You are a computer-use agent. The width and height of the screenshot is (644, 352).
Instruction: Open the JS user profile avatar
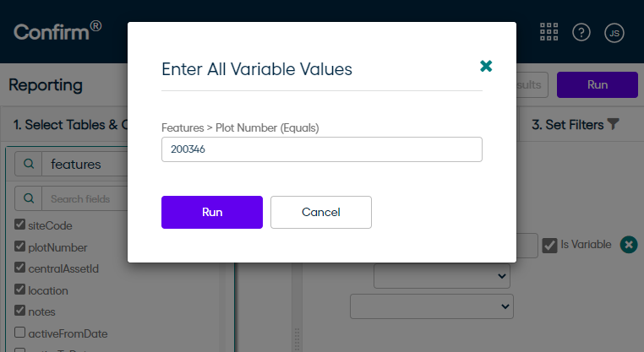tap(614, 33)
